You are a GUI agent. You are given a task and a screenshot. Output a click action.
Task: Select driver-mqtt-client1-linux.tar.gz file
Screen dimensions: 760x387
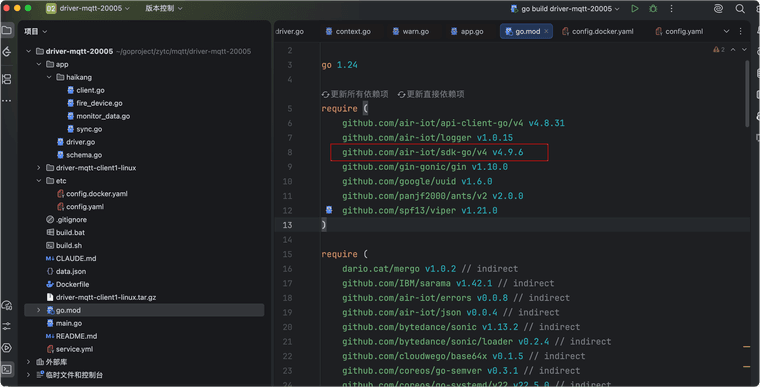click(101, 297)
